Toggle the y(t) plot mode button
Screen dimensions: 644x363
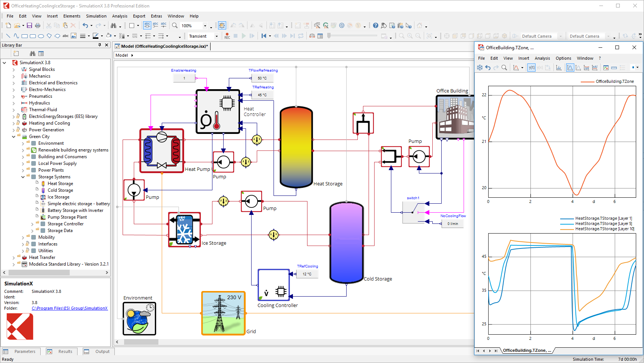tap(531, 68)
